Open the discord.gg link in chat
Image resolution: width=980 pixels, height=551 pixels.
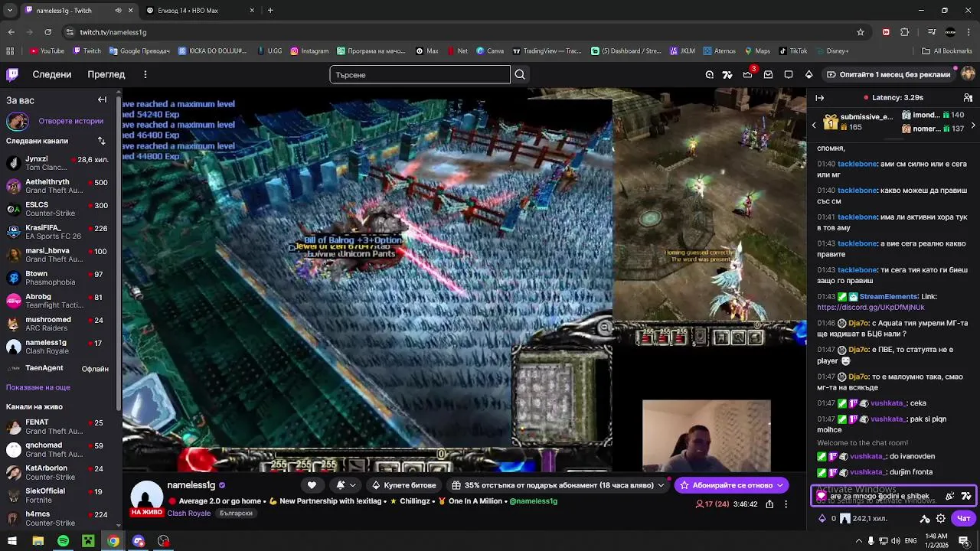point(871,308)
